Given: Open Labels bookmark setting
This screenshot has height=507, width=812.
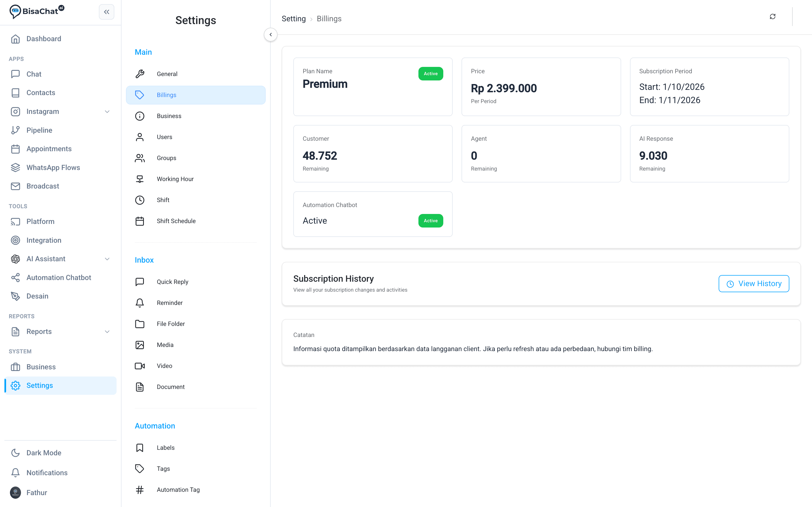Looking at the screenshot, I should click(x=196, y=448).
